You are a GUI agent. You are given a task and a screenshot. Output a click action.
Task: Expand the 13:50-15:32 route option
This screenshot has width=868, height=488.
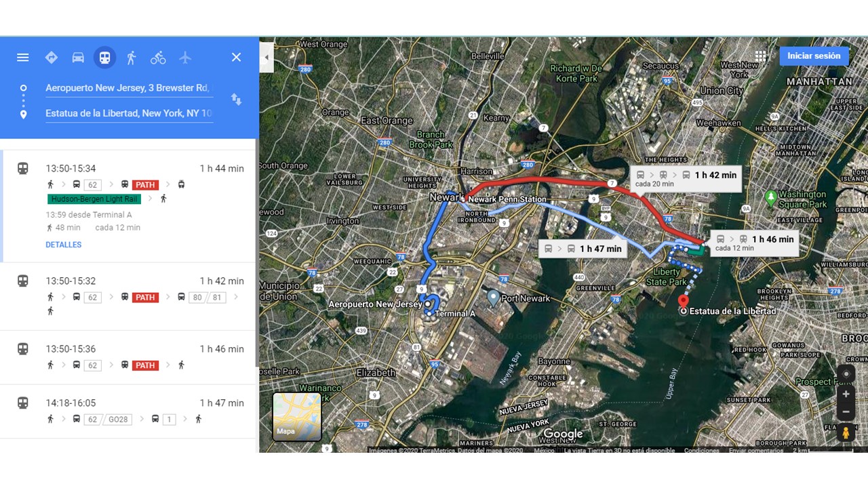pyautogui.click(x=129, y=296)
